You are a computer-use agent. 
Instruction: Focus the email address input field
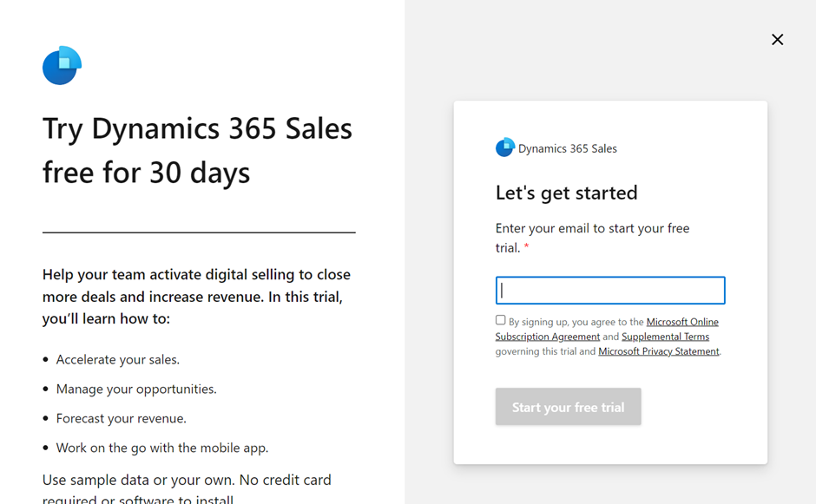(610, 291)
